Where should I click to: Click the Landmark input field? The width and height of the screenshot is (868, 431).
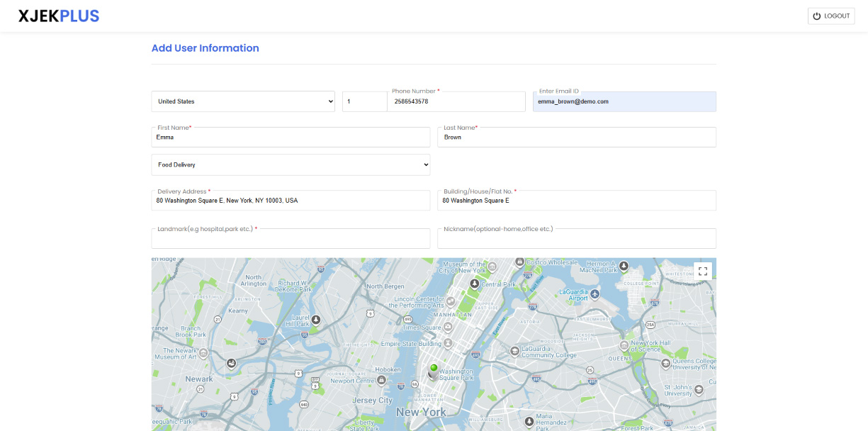[x=291, y=238]
